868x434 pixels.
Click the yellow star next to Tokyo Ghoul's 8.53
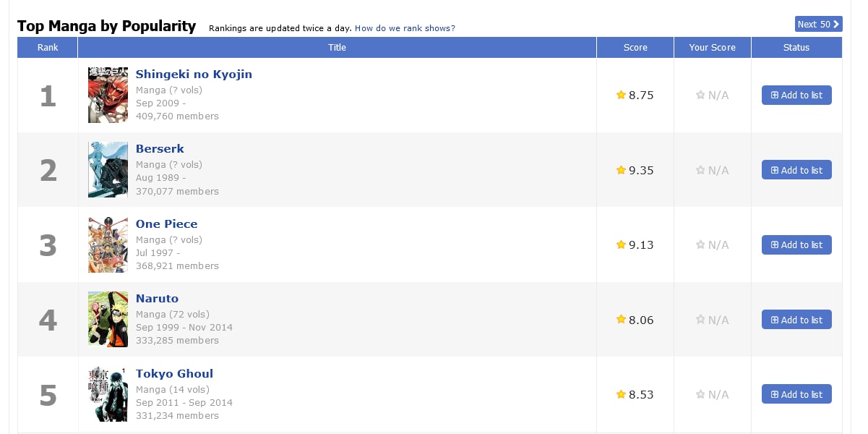click(x=620, y=394)
